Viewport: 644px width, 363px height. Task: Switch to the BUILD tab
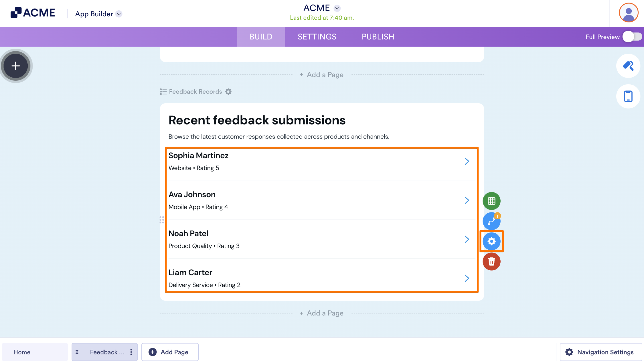[x=261, y=37]
